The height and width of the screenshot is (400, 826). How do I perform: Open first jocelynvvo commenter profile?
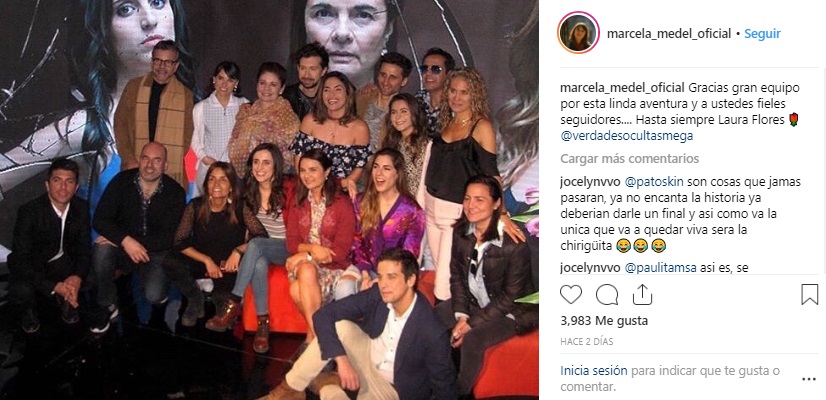pyautogui.click(x=590, y=182)
